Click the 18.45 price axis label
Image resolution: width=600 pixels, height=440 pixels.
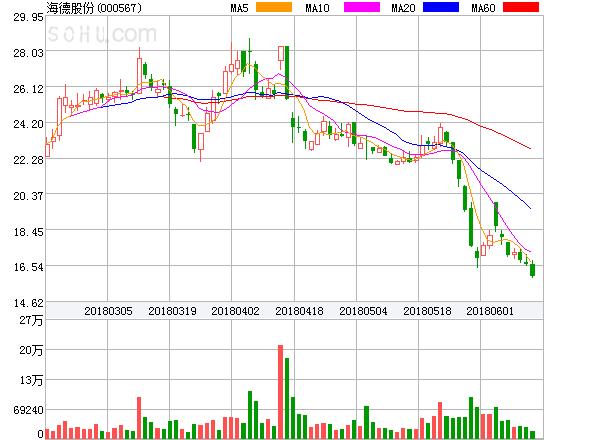tap(28, 232)
